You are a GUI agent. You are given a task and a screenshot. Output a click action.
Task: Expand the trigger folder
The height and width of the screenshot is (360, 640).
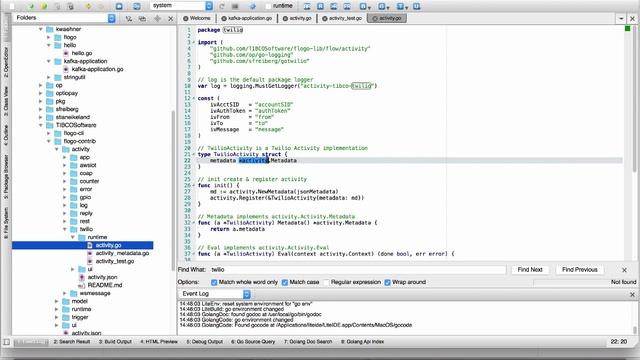tap(57, 317)
